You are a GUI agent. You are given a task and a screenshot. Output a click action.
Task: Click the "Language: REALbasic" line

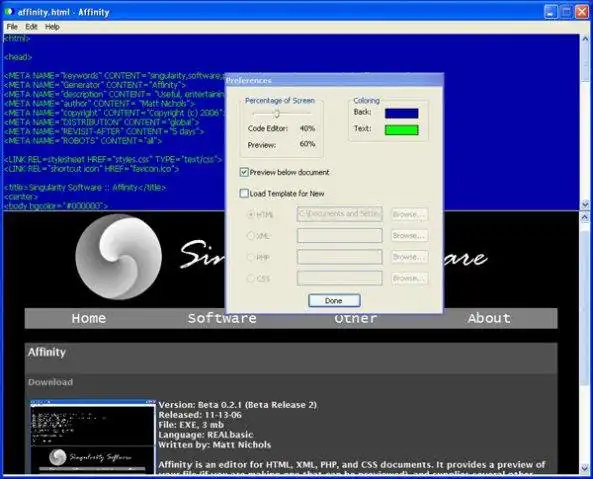pos(206,435)
